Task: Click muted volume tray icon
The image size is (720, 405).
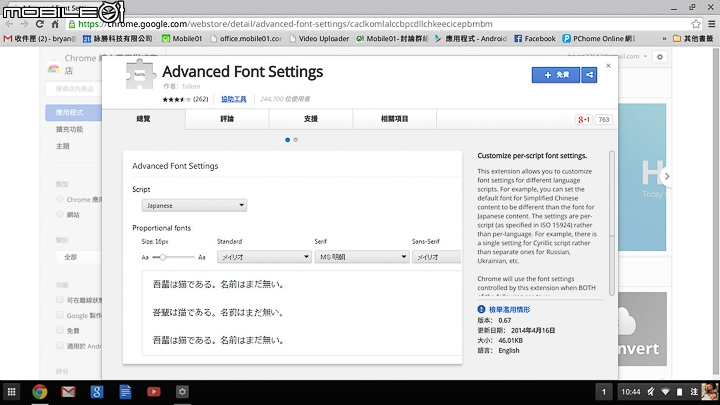Action: (x=651, y=392)
